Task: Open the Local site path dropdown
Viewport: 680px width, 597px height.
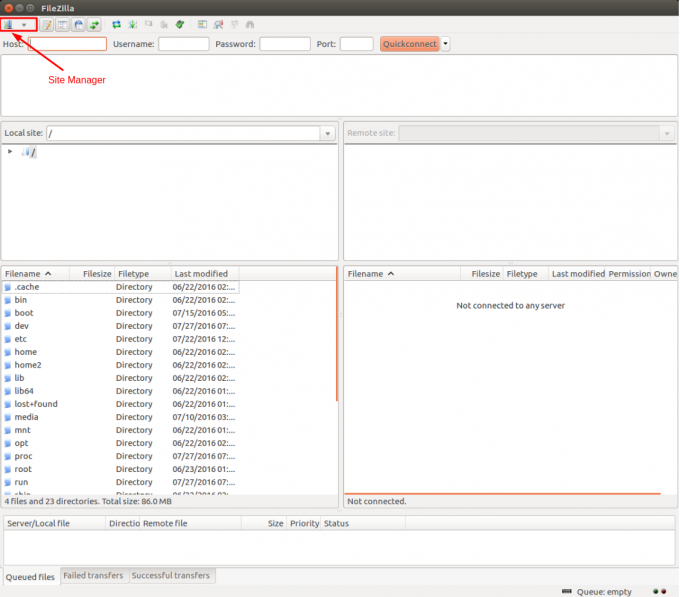Action: (328, 134)
